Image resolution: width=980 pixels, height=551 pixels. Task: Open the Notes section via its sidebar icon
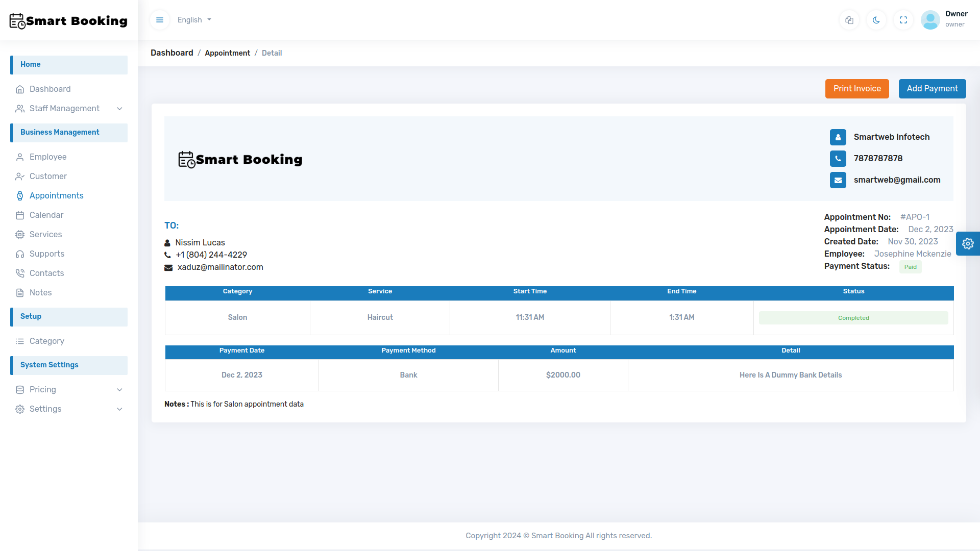[x=20, y=292]
